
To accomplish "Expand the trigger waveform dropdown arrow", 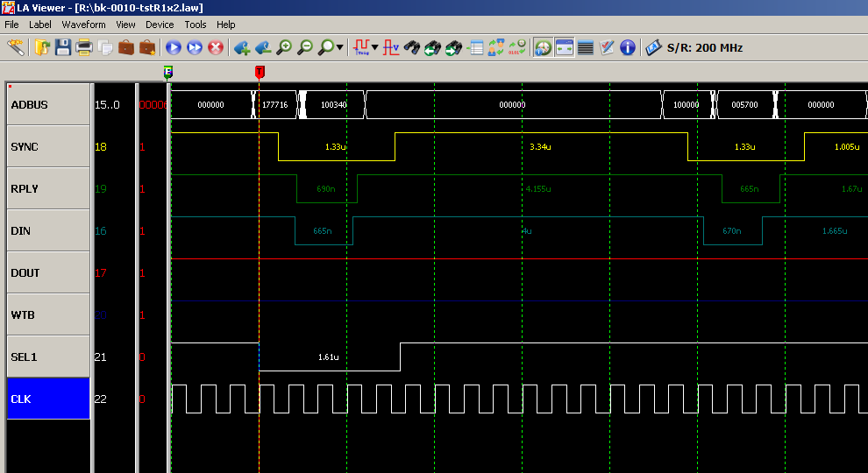I will (375, 47).
